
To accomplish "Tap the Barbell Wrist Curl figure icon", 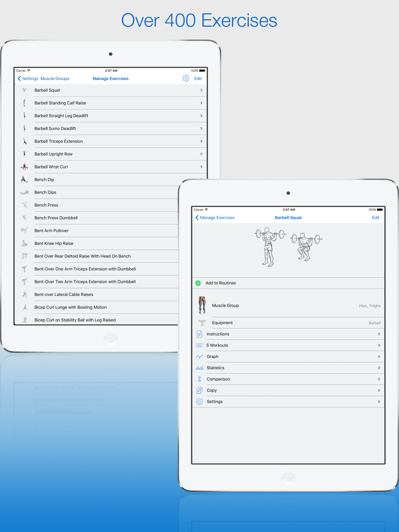I will (24, 167).
